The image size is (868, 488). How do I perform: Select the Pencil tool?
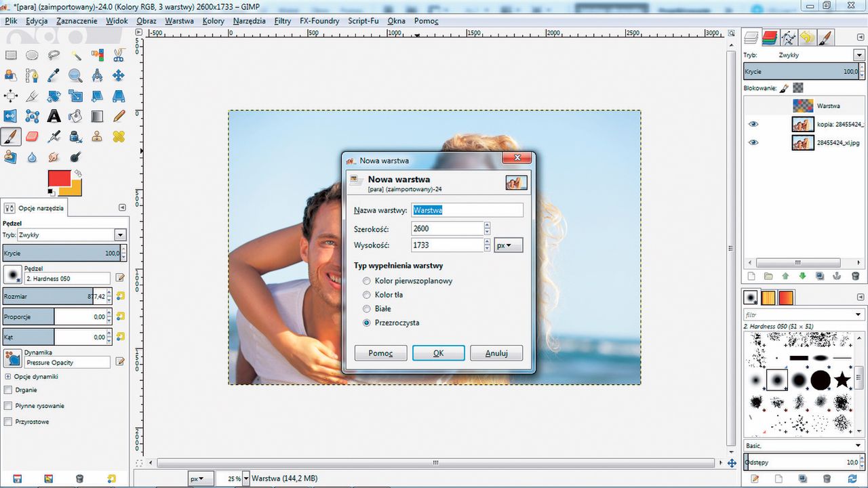[119, 116]
